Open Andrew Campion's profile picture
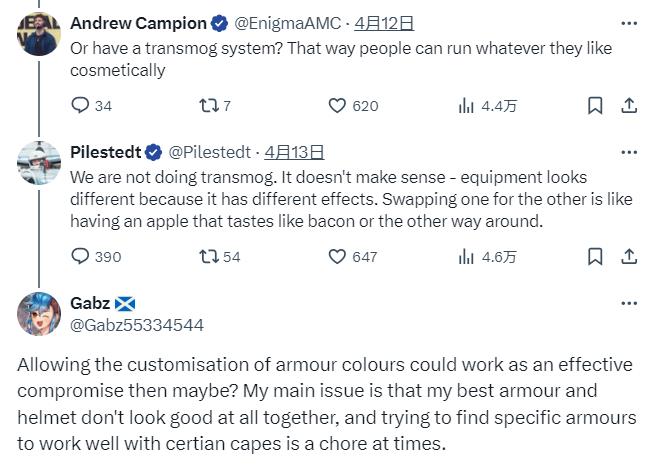Screen dimensions: 656x470 [39, 33]
